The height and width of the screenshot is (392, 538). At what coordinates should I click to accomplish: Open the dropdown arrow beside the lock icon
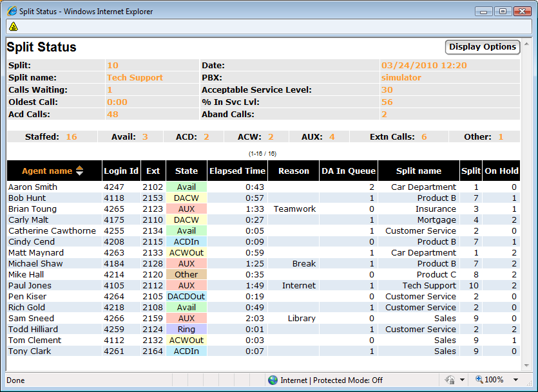point(462,380)
